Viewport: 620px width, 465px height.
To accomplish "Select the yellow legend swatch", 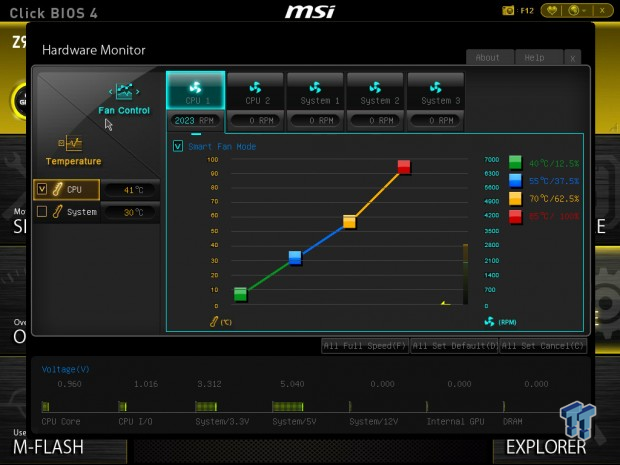I will click(515, 199).
